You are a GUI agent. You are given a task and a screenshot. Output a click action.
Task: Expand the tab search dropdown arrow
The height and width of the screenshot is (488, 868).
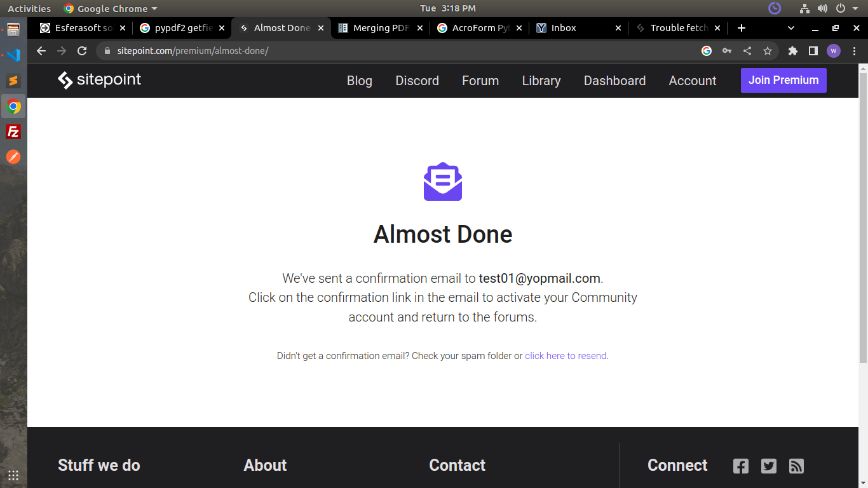point(791,28)
